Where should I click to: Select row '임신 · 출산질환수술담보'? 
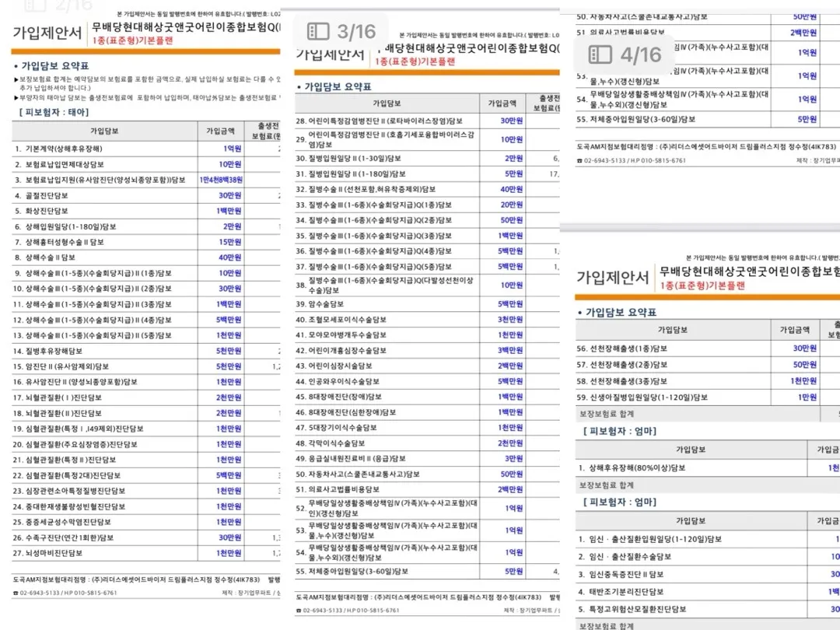point(708,557)
